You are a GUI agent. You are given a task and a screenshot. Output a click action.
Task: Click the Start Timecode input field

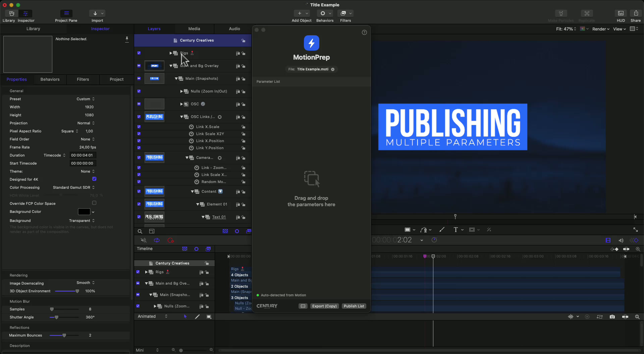coord(83,163)
